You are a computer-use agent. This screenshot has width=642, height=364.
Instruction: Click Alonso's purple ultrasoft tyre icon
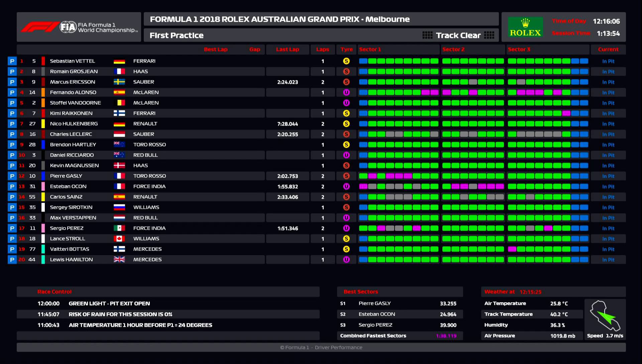(x=346, y=93)
